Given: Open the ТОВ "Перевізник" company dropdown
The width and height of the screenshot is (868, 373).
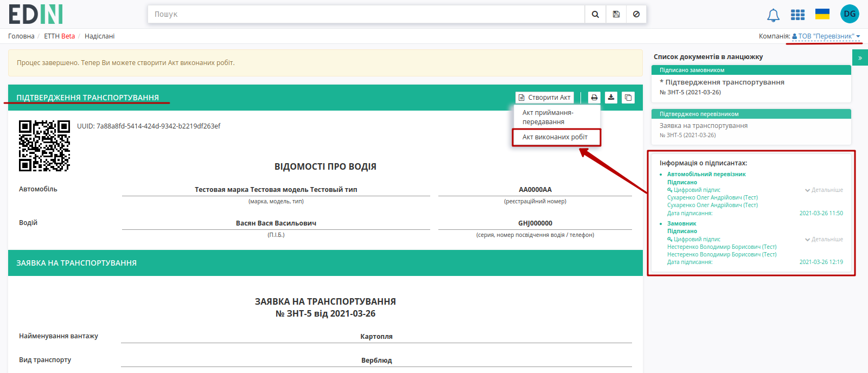Looking at the screenshot, I should (826, 36).
